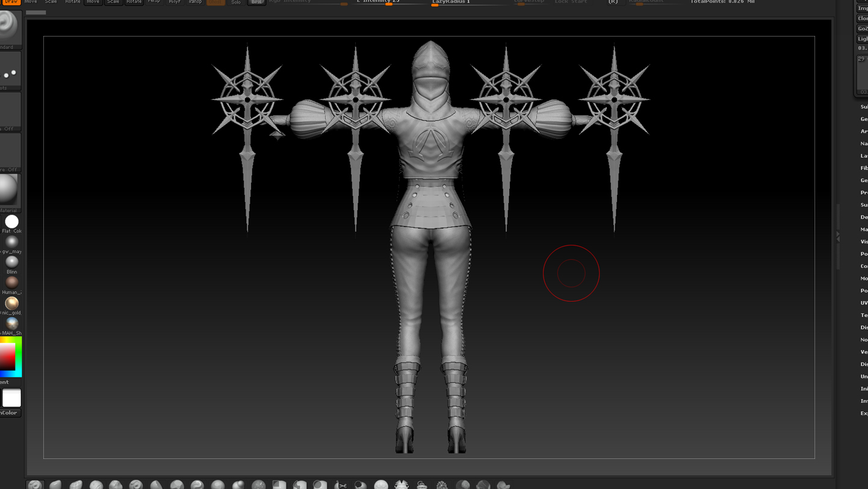This screenshot has width=868, height=489.
Task: Send the model with GoZ button
Action: coord(863,28)
